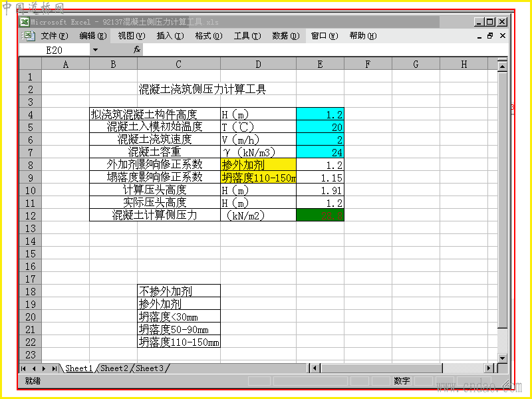Click horizontal scrollbar right arrow

[489, 368]
